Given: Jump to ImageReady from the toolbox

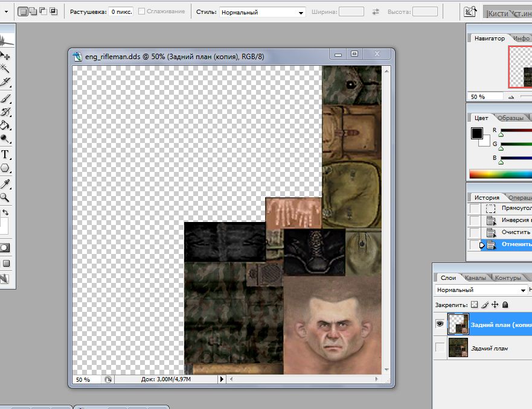Looking at the screenshot, I should pos(4,279).
